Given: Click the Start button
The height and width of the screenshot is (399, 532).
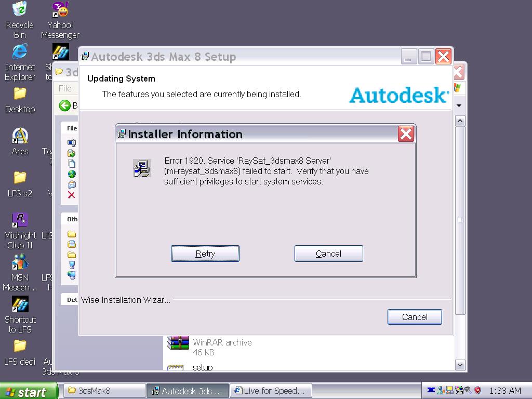Looking at the screenshot, I should click(x=29, y=391).
